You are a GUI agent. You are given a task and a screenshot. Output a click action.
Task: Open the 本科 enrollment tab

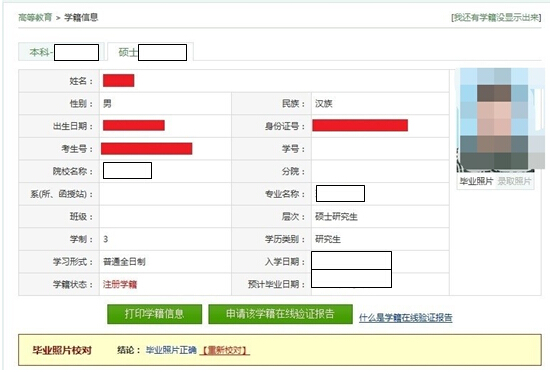point(61,52)
